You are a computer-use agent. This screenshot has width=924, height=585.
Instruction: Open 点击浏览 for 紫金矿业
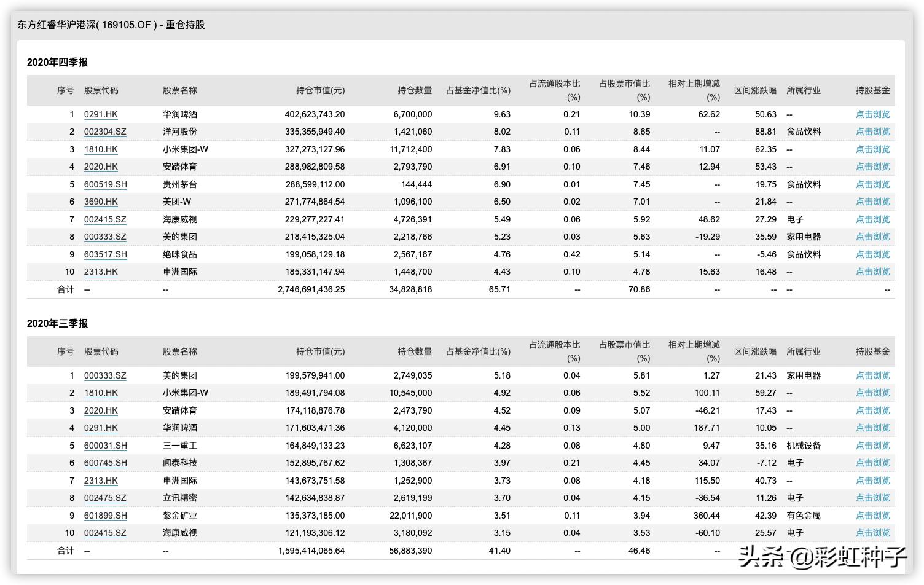[x=873, y=516]
